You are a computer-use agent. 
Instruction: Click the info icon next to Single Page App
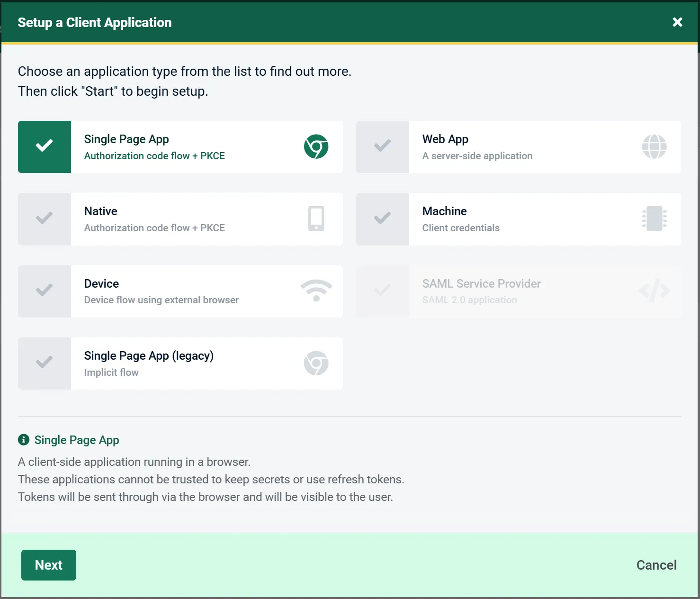click(24, 440)
